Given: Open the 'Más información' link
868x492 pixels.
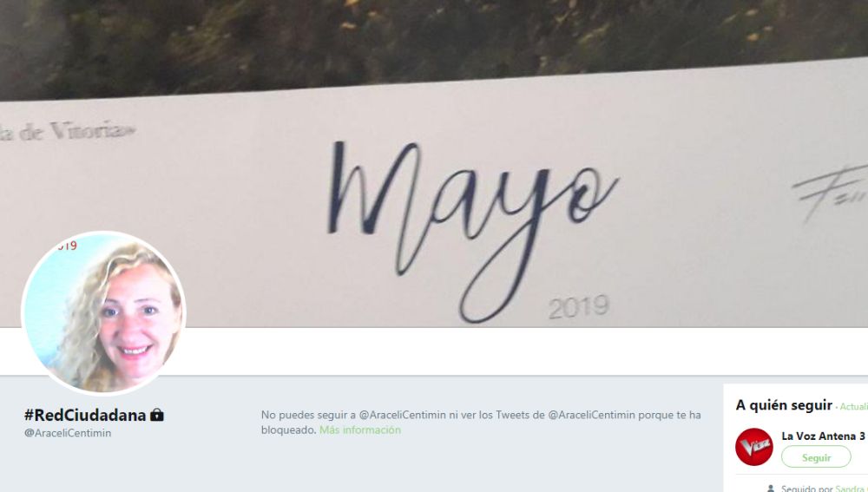Looking at the screenshot, I should (x=360, y=430).
